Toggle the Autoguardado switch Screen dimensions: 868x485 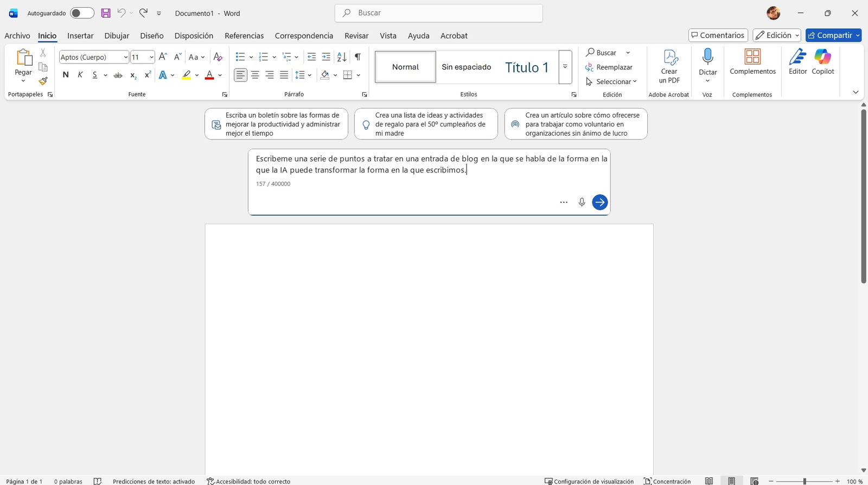(x=82, y=13)
